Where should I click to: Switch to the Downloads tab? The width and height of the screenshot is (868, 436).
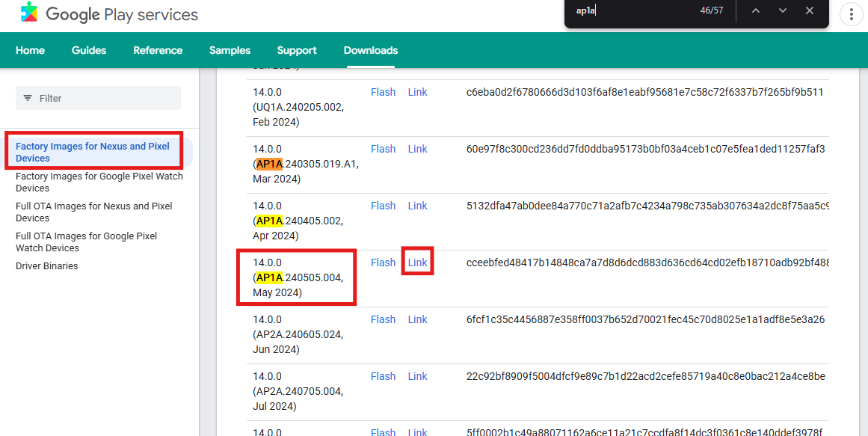click(371, 50)
